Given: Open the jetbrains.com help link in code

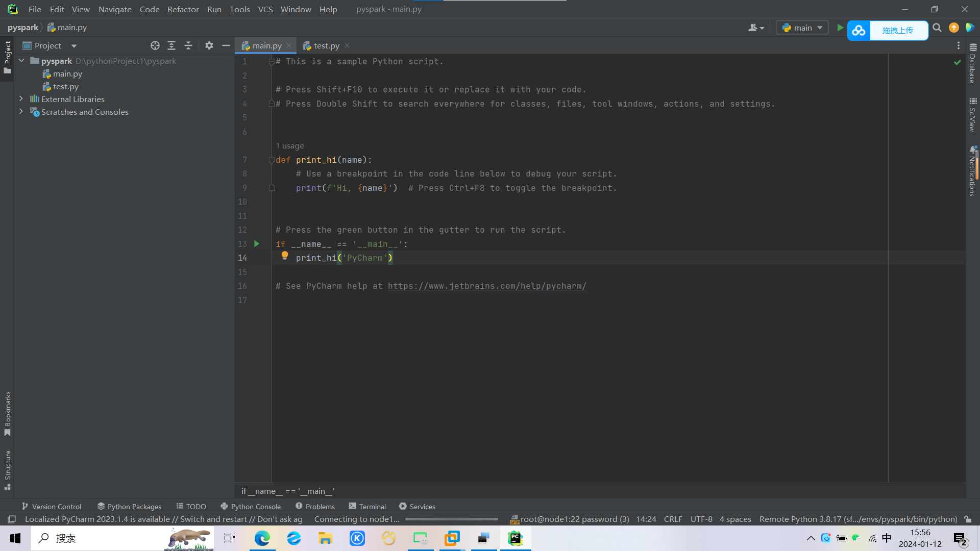Looking at the screenshot, I should (x=487, y=286).
